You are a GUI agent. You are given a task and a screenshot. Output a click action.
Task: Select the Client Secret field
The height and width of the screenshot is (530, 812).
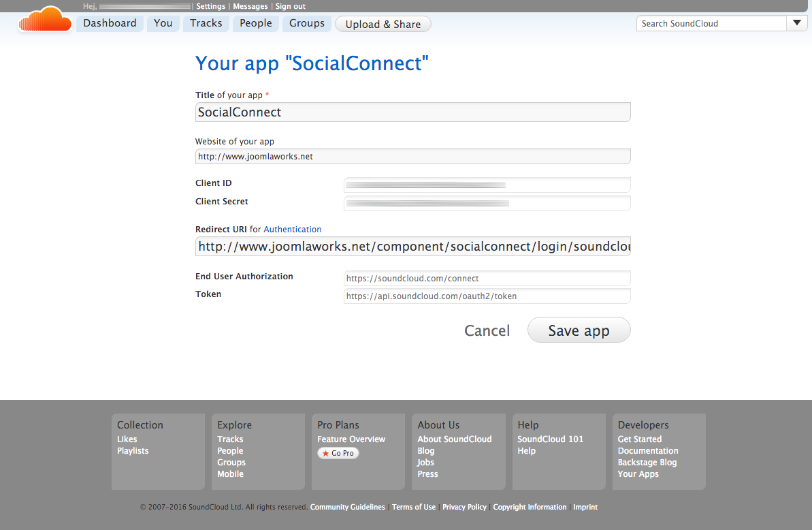[487, 203]
